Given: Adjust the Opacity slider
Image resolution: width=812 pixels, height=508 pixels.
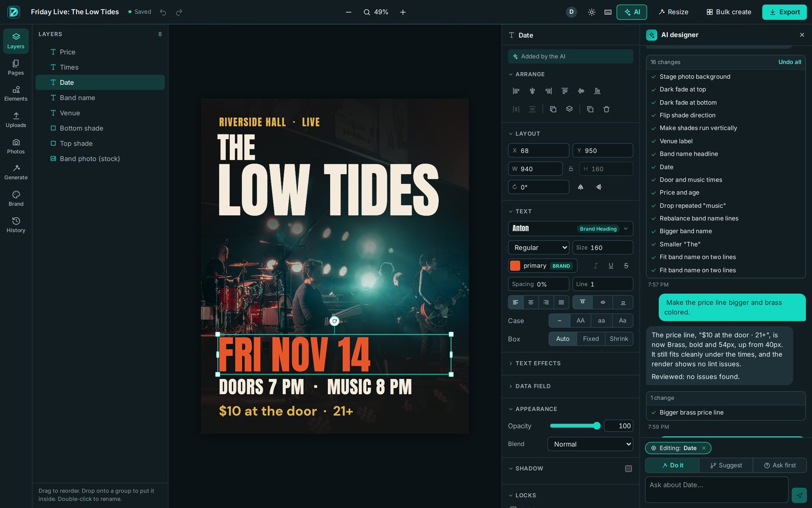Looking at the screenshot, I should point(575,426).
